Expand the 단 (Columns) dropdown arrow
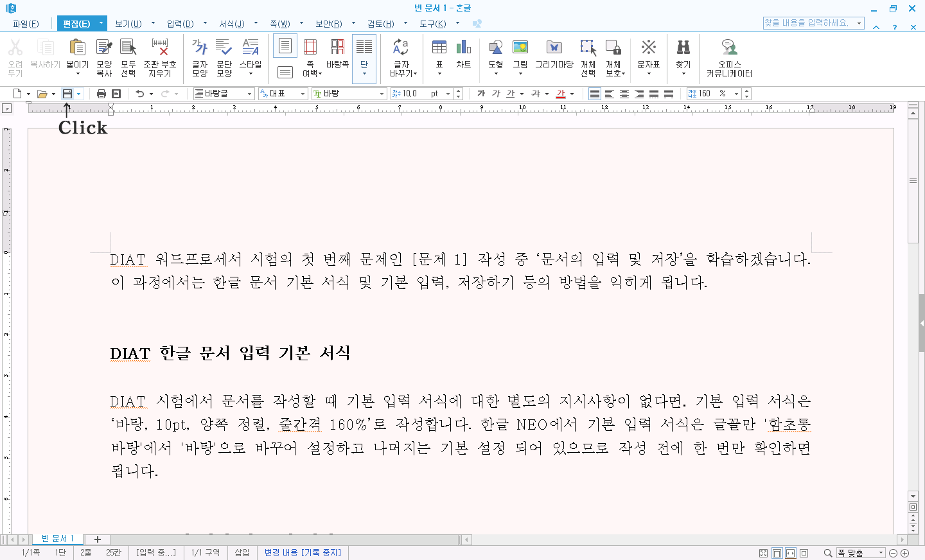This screenshot has width=925, height=560. click(364, 74)
